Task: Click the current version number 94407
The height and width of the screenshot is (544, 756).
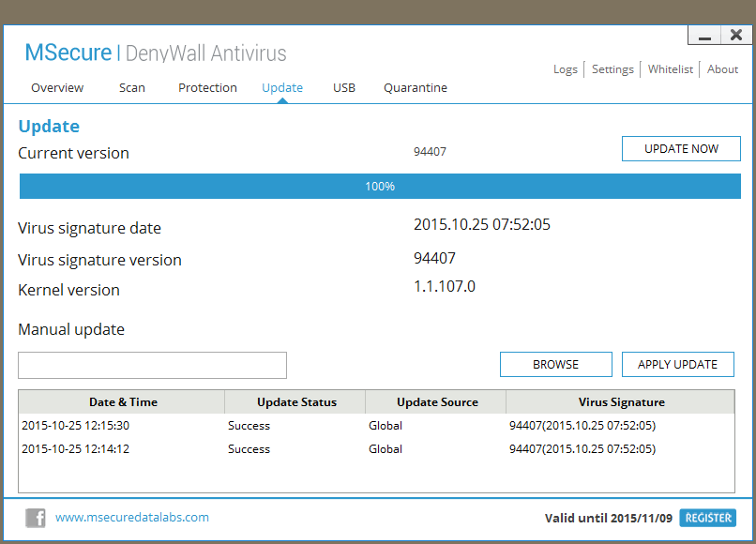Action: point(430,152)
